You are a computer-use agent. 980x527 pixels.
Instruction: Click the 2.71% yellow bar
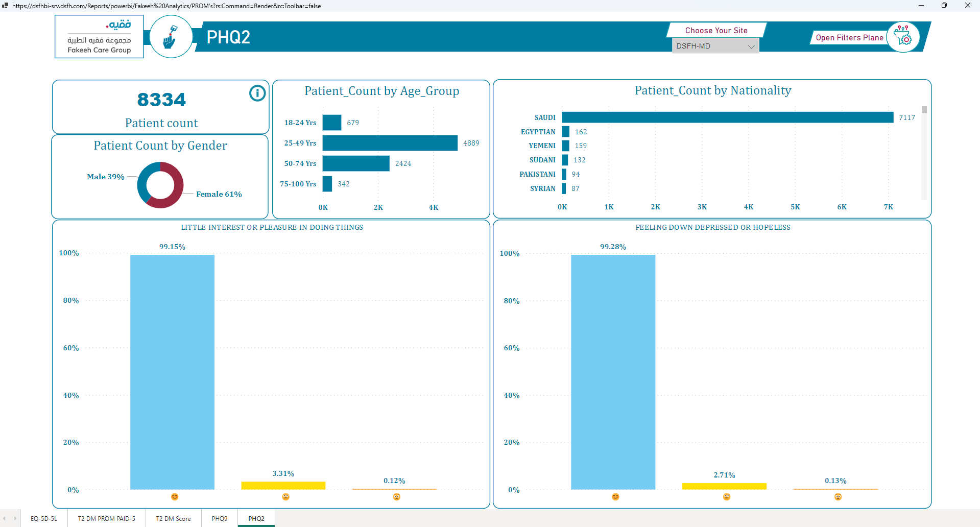(724, 486)
